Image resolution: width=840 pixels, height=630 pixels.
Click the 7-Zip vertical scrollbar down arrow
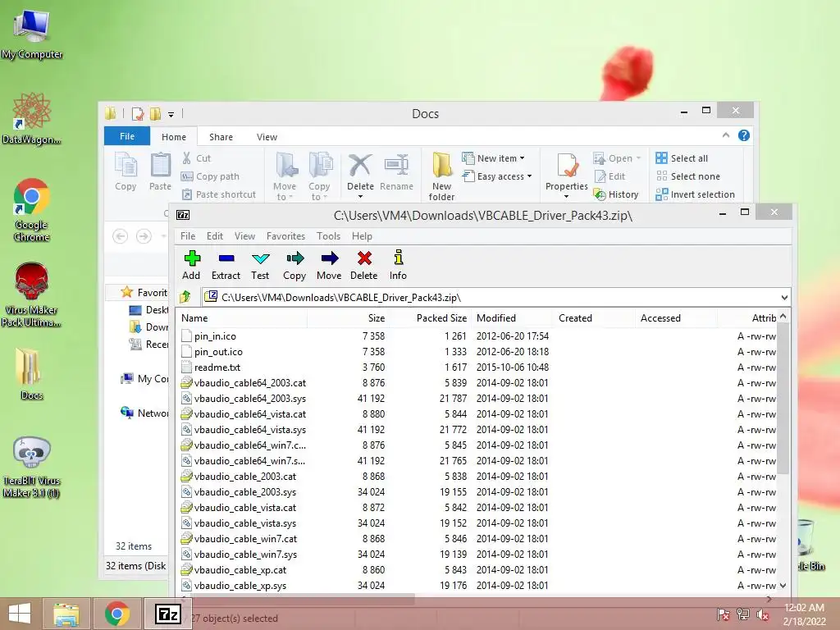(783, 586)
